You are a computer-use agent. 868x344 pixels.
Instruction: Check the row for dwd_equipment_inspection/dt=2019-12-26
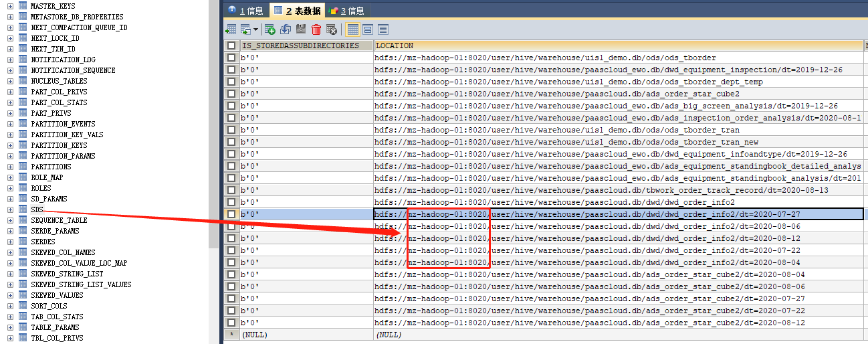click(x=231, y=70)
